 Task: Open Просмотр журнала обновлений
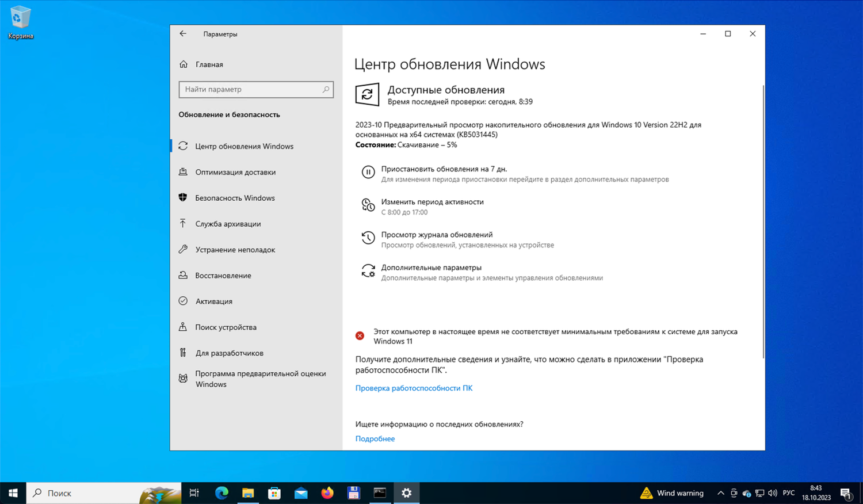(437, 235)
